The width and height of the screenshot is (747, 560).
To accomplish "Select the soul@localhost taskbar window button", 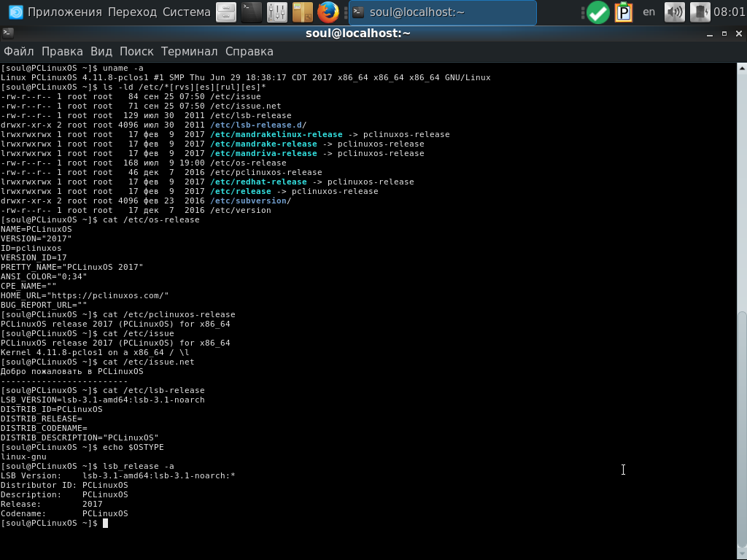I will (443, 12).
